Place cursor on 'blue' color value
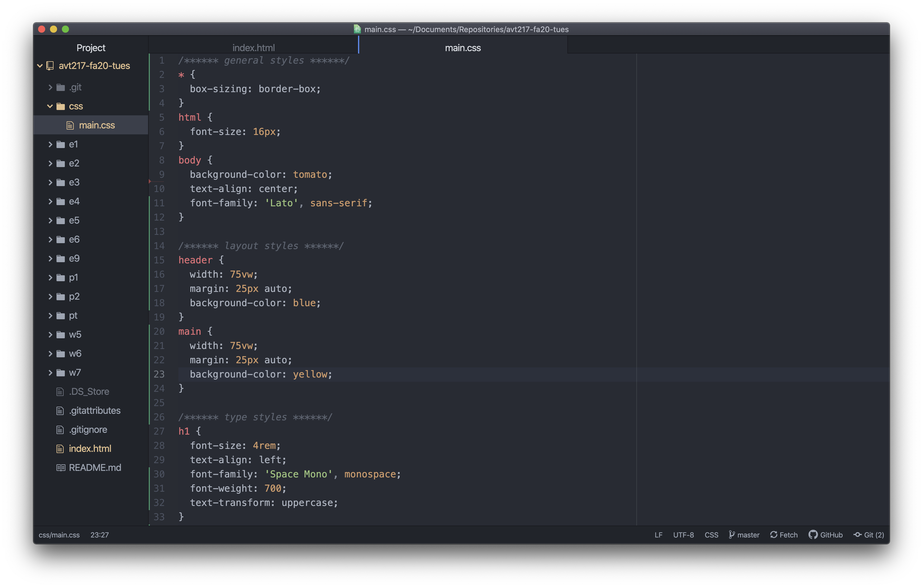This screenshot has width=923, height=588. [x=304, y=303]
